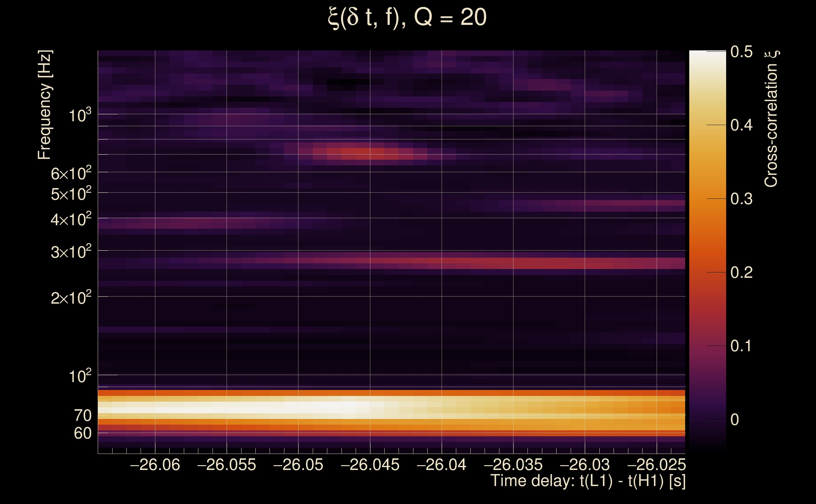Click the 0.4 tick label on the colorbar
Screen dimensions: 816x504
click(x=741, y=125)
